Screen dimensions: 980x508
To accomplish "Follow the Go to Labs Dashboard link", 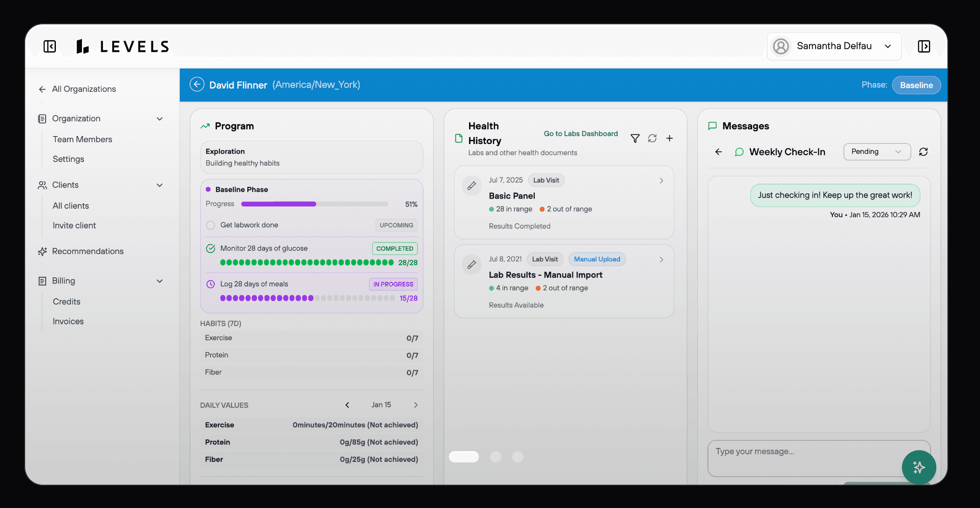I will pyautogui.click(x=580, y=134).
